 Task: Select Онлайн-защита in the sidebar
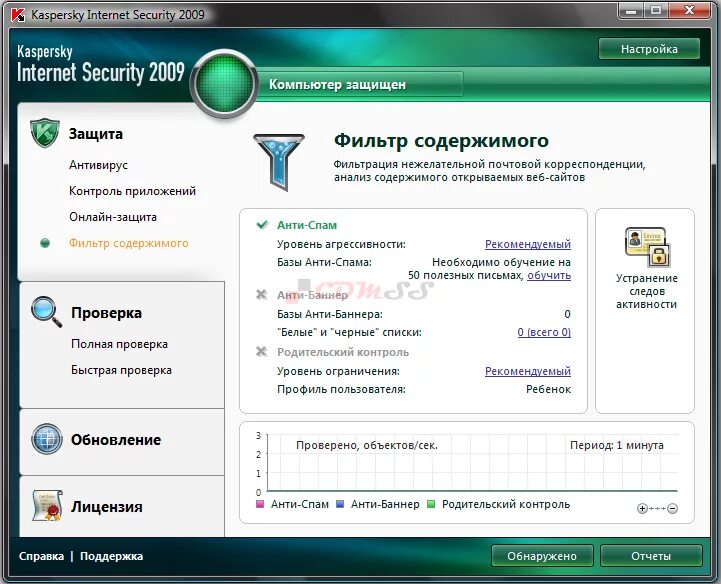click(x=113, y=217)
